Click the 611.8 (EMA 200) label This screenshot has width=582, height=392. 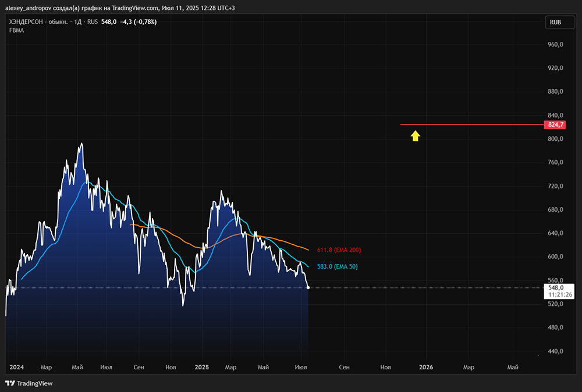pos(339,250)
